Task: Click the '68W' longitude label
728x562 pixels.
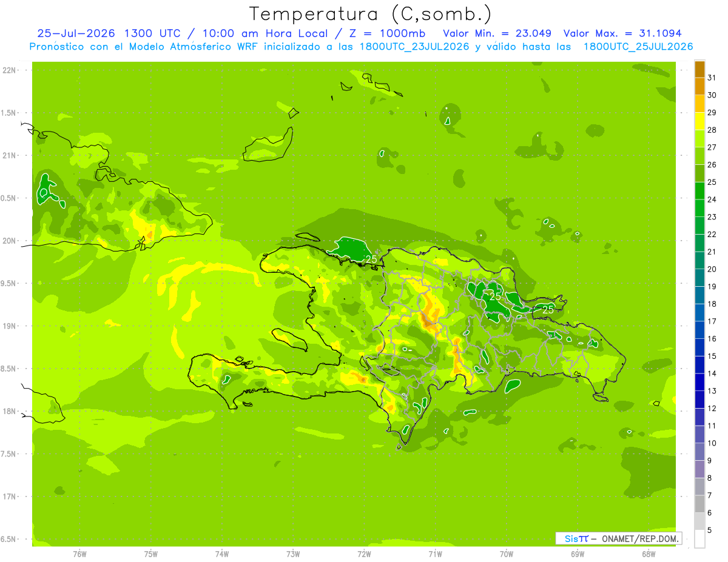Action: (649, 554)
